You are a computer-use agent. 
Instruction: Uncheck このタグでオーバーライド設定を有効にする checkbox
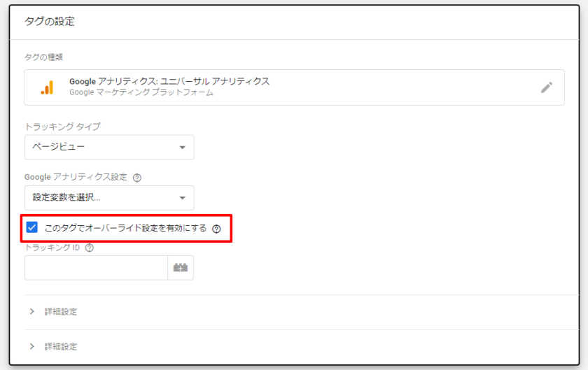pos(32,227)
